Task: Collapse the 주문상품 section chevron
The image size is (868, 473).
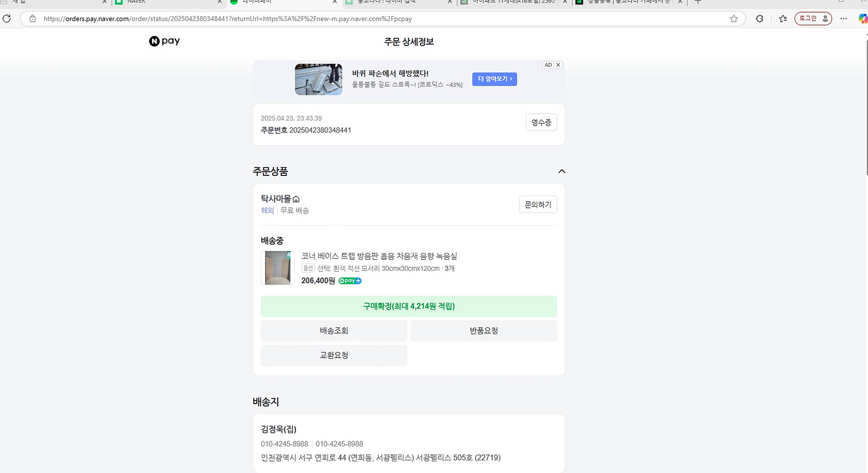Action: tap(562, 171)
